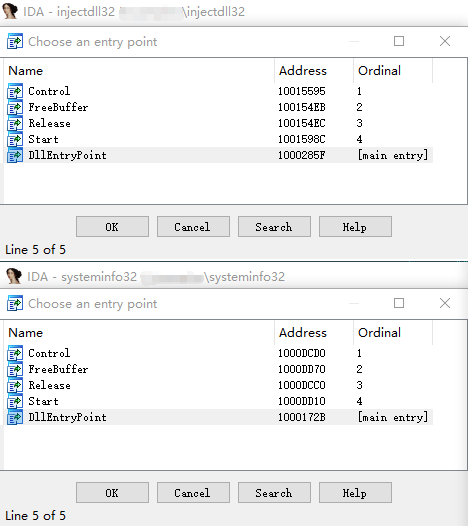Maximize the systeminfo32 entry point dialog

tap(399, 303)
